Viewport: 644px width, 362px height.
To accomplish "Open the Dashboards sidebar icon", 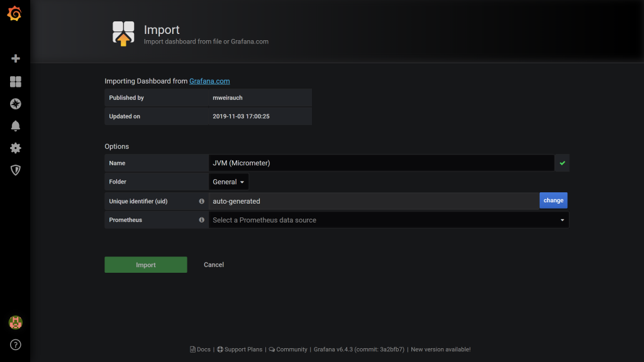I will click(x=16, y=82).
